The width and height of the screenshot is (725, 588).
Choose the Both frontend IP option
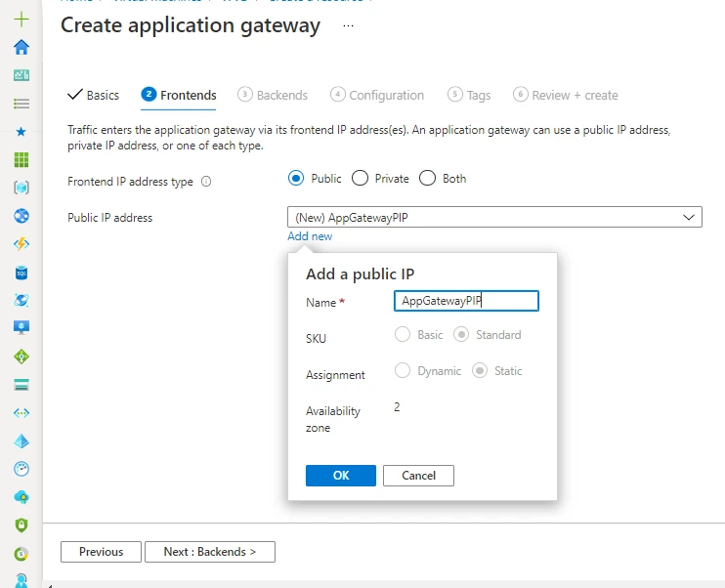click(427, 179)
